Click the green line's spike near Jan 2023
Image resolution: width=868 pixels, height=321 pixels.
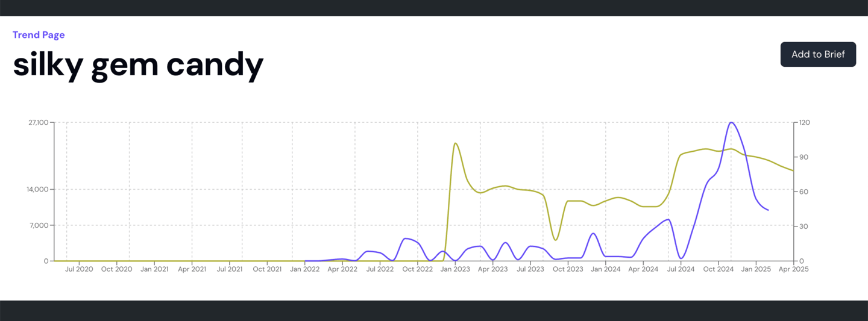(x=456, y=143)
